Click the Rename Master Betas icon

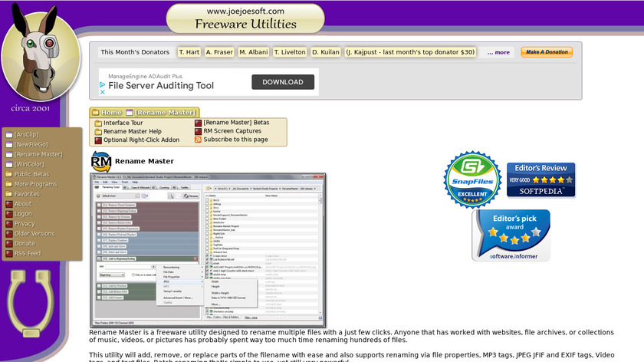coord(198,123)
